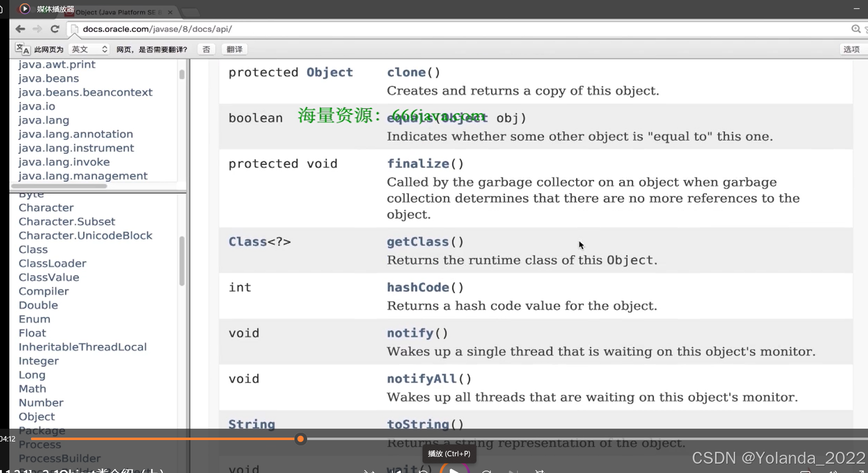Reload the page with the refresh icon

(x=55, y=29)
